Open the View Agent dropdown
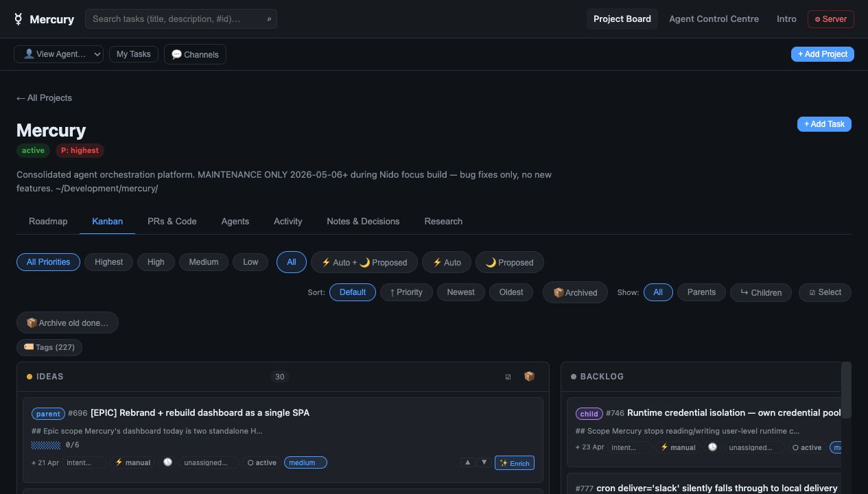868x494 pixels. 58,54
